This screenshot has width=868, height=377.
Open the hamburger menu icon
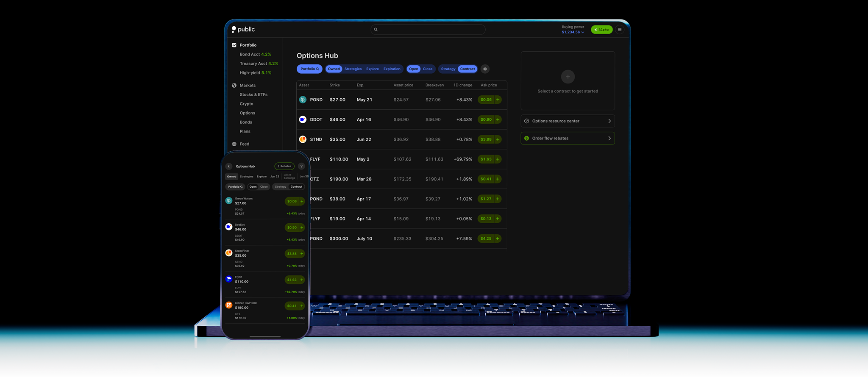click(x=620, y=30)
